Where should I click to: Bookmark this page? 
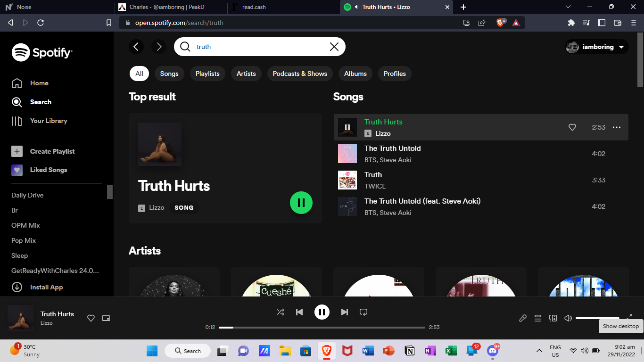[109, 23]
